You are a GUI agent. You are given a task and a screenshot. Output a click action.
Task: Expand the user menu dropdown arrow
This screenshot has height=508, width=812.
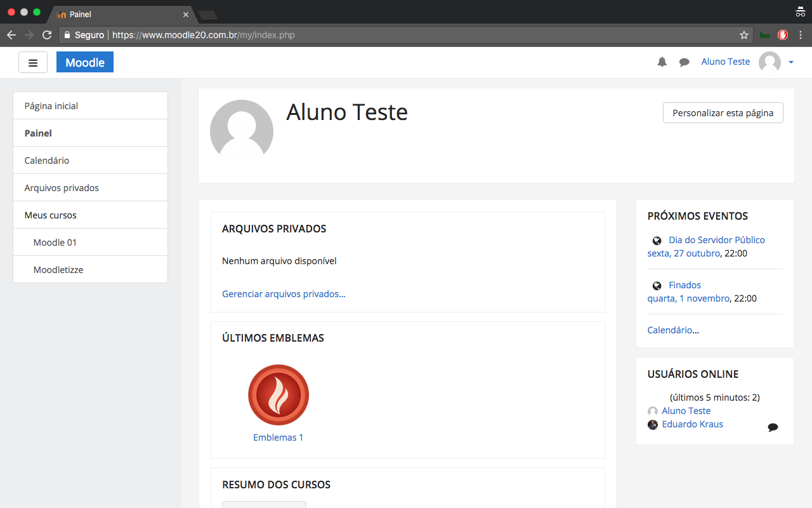(791, 62)
